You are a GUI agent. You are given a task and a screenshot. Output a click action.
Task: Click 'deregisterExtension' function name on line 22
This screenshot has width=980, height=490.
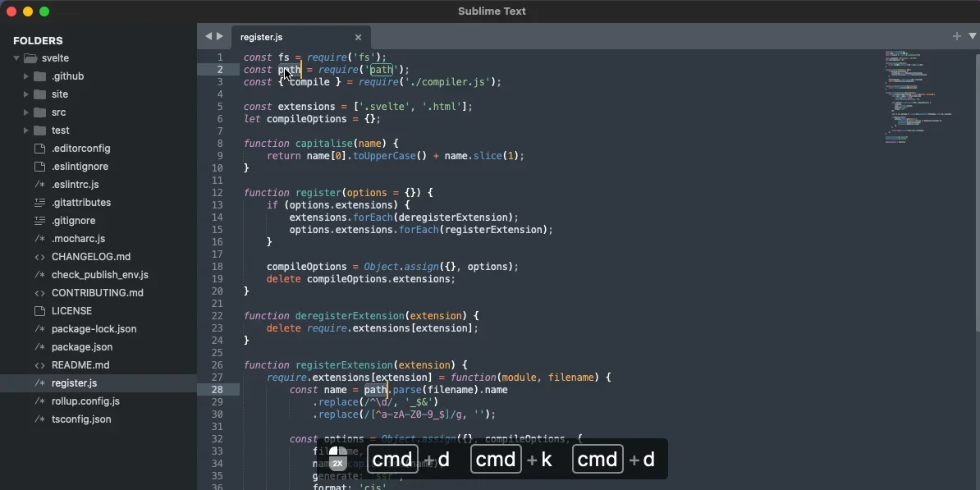(350, 316)
